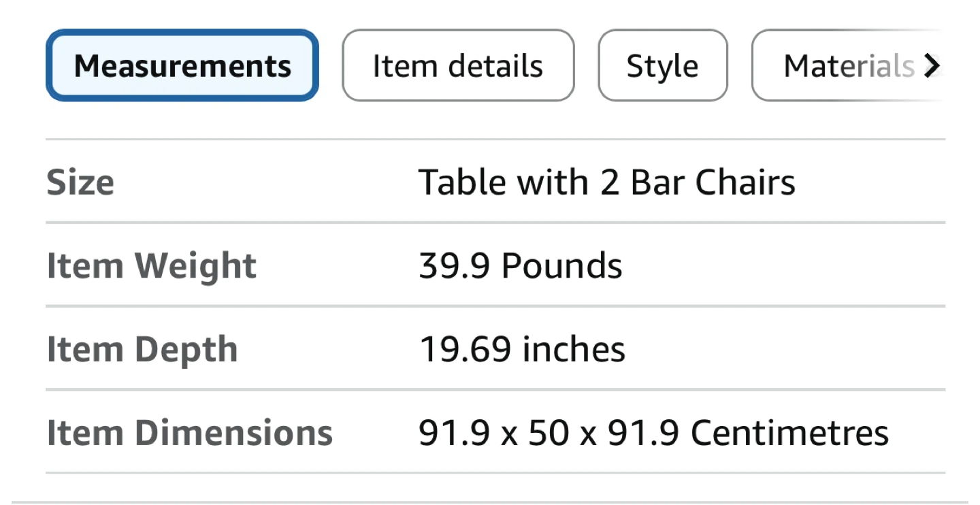Click the number 2 in Size value
This screenshot has height=505, width=980.
click(609, 182)
